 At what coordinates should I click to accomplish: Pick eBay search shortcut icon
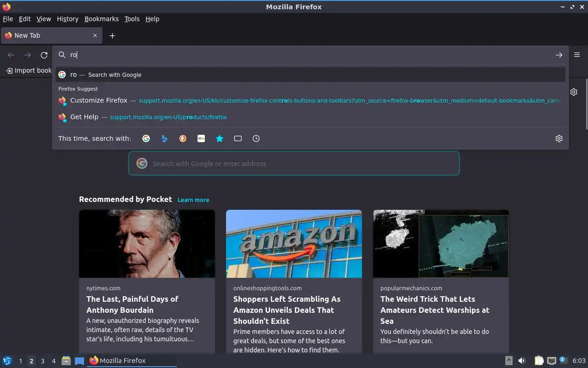pyautogui.click(x=201, y=138)
